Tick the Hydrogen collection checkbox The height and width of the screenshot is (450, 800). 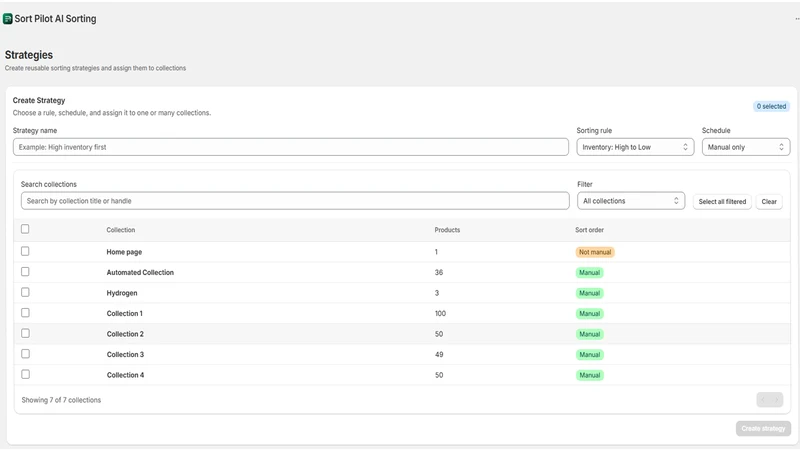click(25, 292)
